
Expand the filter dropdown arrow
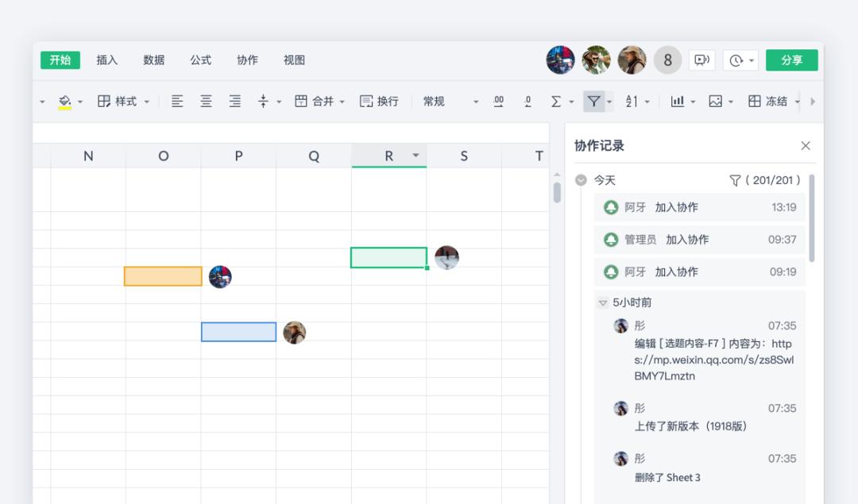[609, 102]
